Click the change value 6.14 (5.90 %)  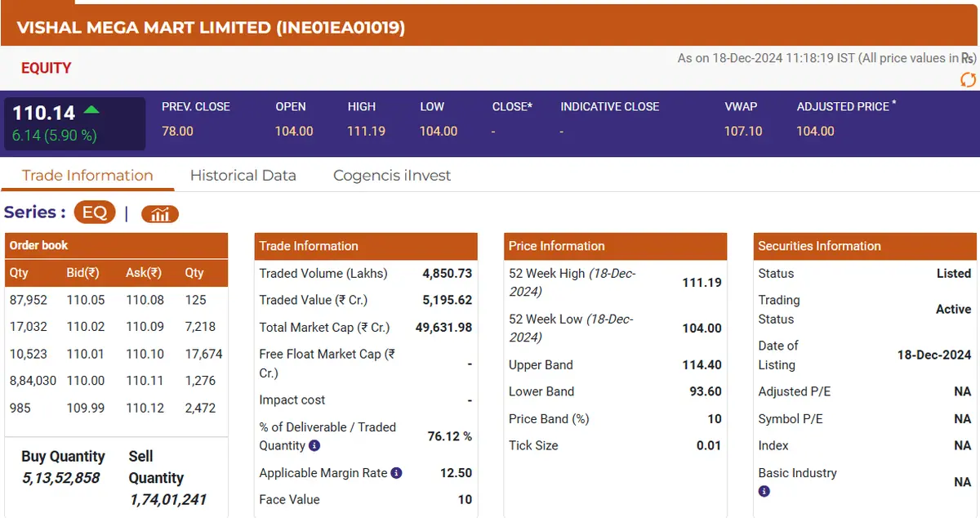[x=54, y=136]
